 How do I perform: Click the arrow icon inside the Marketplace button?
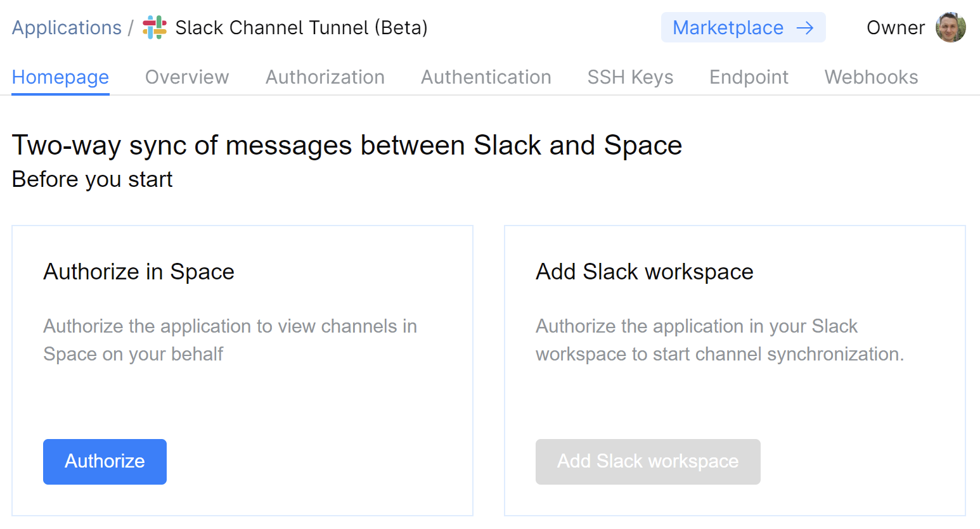(x=805, y=27)
